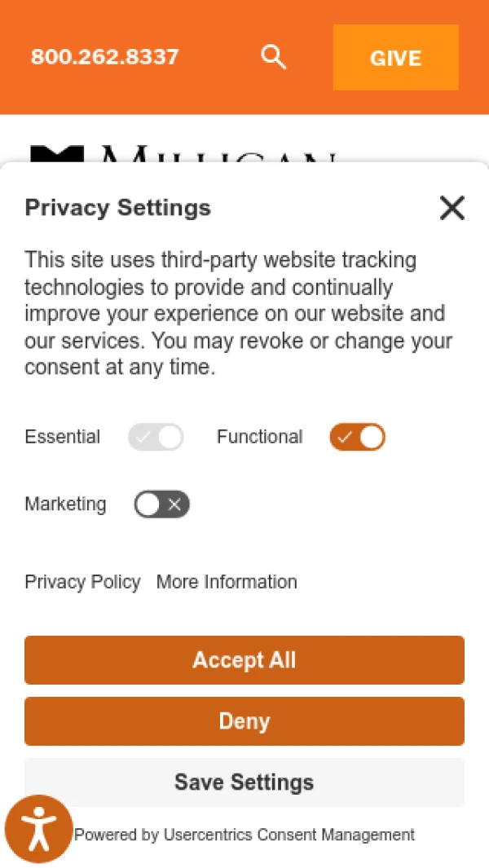
Task: Click the white accessibility figure icon
Action: coord(38,828)
